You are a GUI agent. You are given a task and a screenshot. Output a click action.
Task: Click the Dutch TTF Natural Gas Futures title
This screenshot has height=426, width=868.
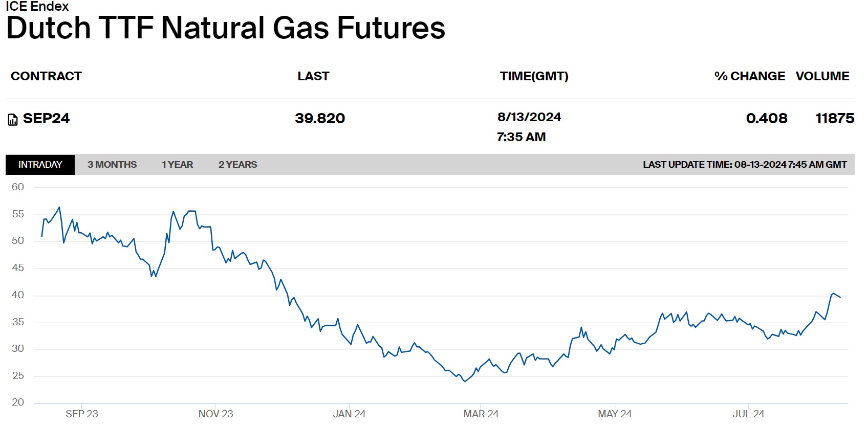pyautogui.click(x=226, y=28)
